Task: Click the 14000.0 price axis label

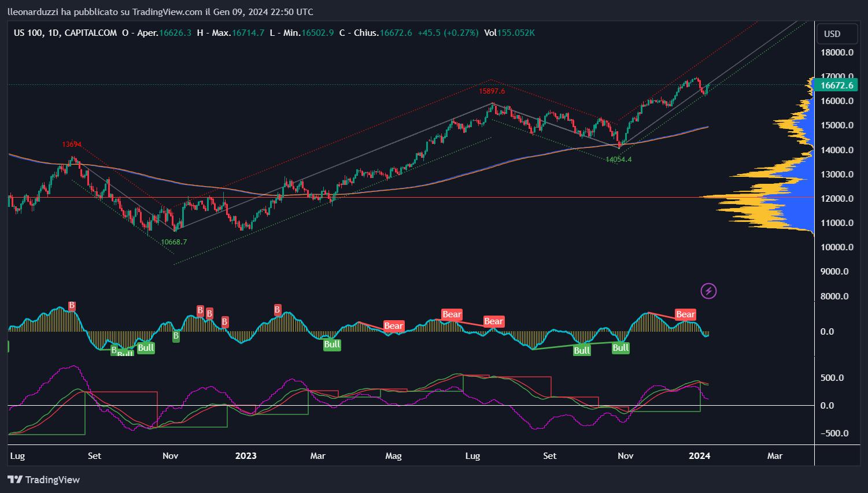Action: pos(837,150)
